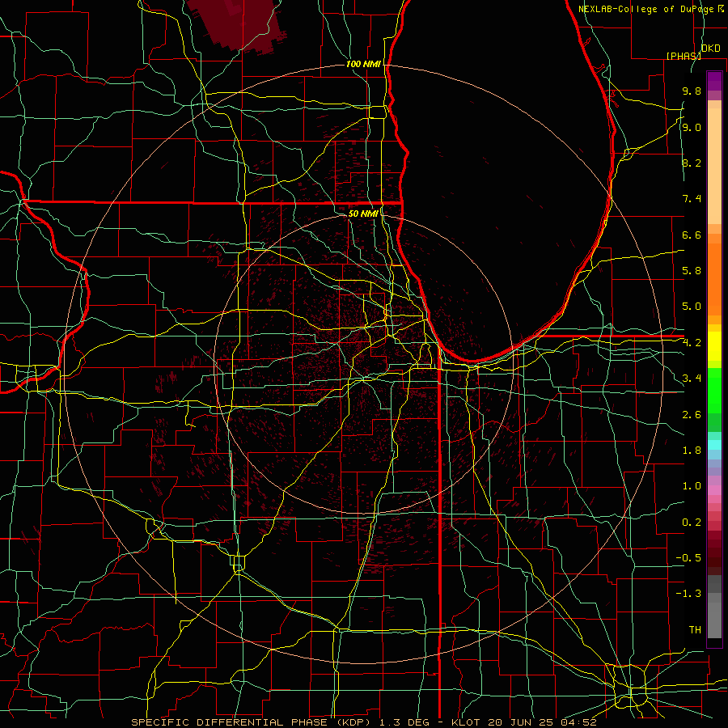Select the 5.8 legend value
The height and width of the screenshot is (728, 728).
[x=692, y=271]
